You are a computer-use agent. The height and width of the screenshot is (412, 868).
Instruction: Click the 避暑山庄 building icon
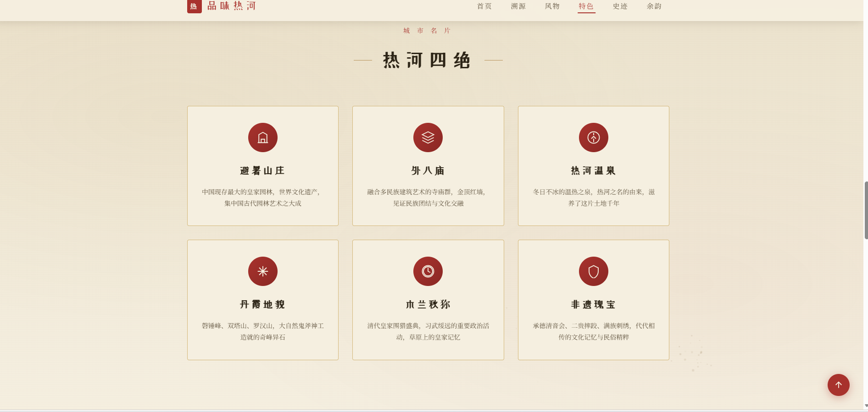tap(262, 137)
